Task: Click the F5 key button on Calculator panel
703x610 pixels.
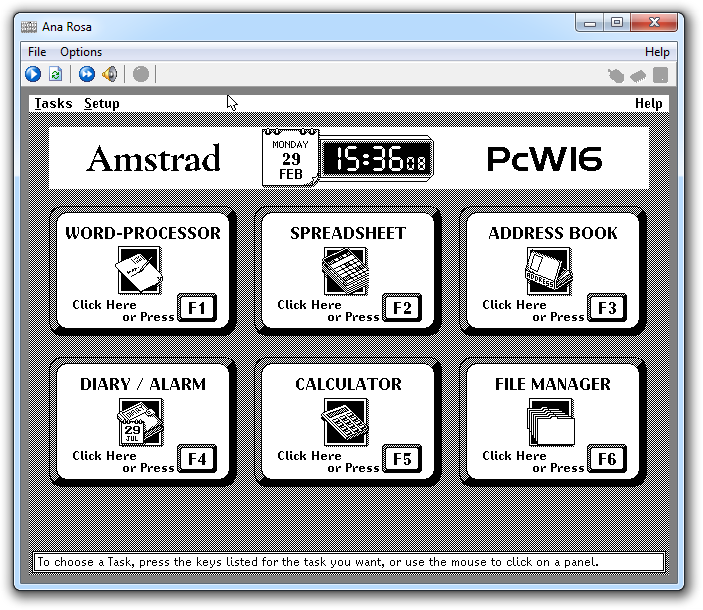Action: [402, 459]
